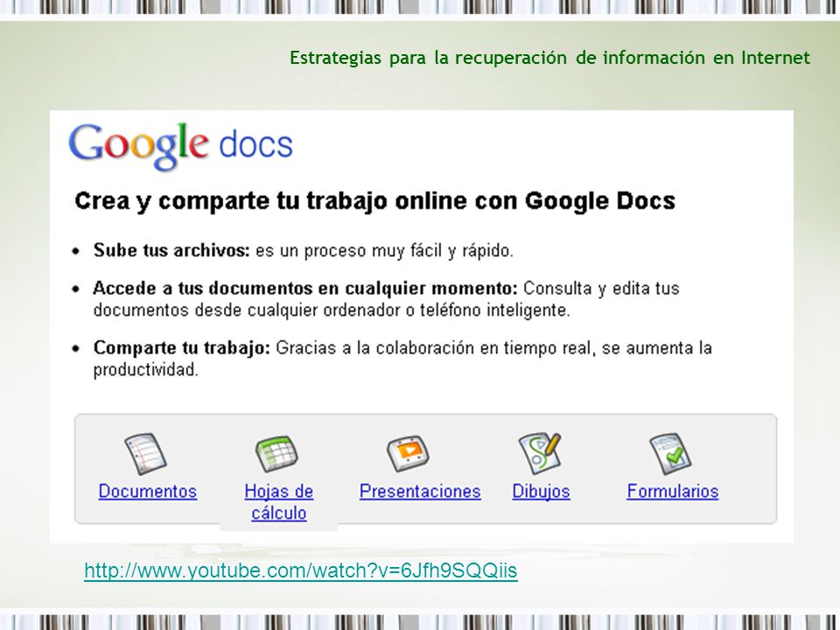Open the Hojas de cálculo link
The width and height of the screenshot is (840, 630).
click(x=278, y=502)
